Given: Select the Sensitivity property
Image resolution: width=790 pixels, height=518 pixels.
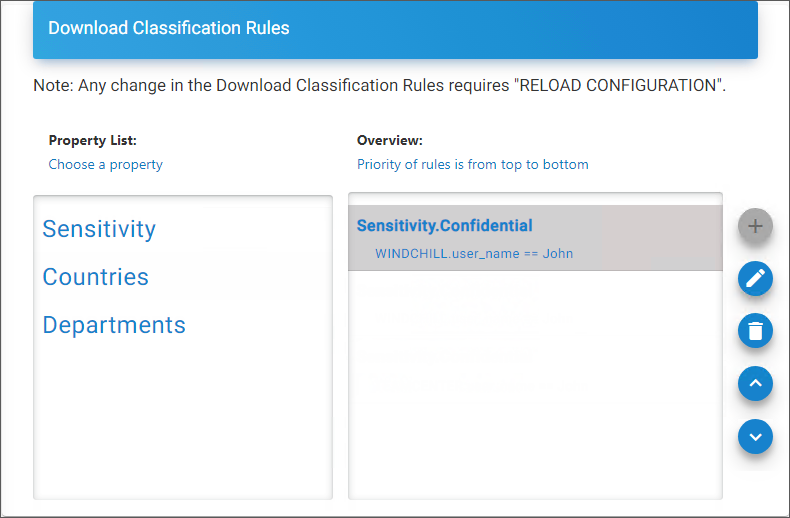Looking at the screenshot, I should coord(99,229).
